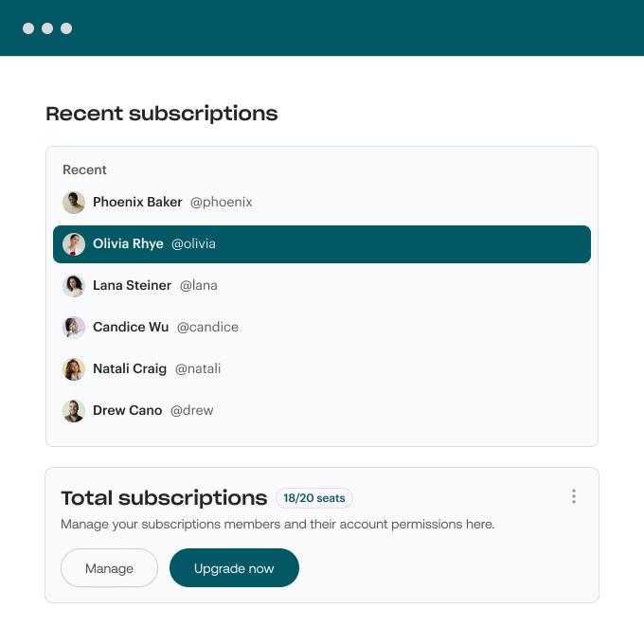Click the @candice username handle
Image resolution: width=644 pixels, height=644 pixels.
pos(207,328)
